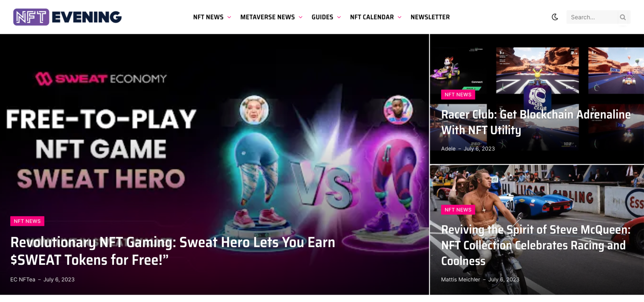
Task: Open author Mattis Meichler's page
Action: [x=460, y=279]
